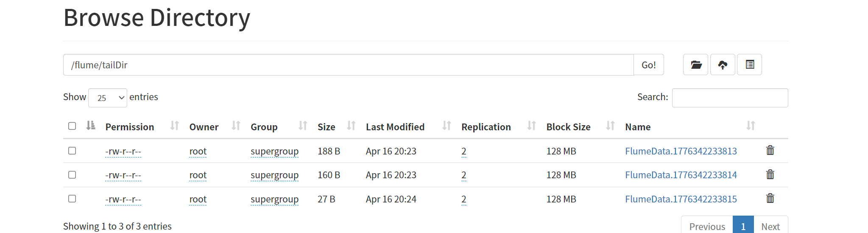The width and height of the screenshot is (868, 233).
Task: Delete FlumeData.1776342233813 with trash icon
Action: (770, 150)
